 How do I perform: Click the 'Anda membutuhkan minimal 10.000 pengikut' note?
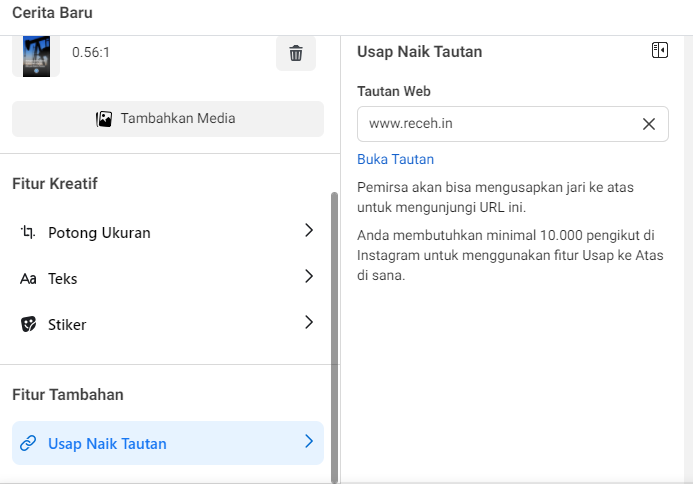[510, 255]
